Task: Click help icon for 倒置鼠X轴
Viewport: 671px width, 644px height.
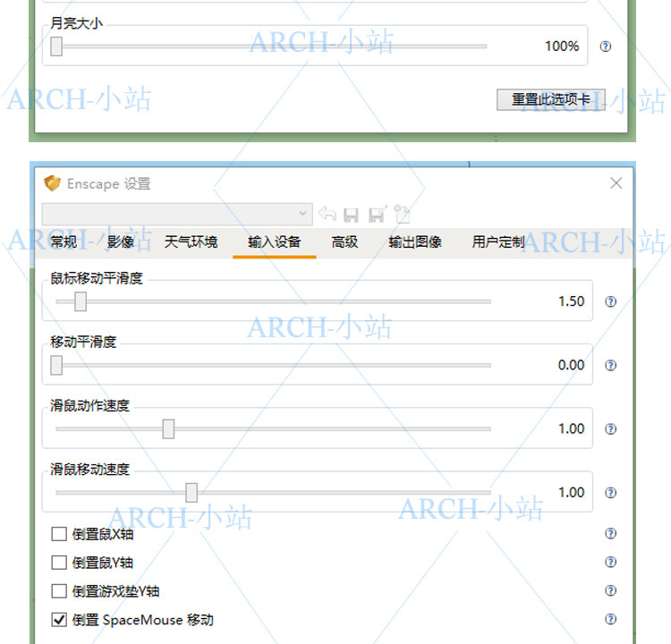Action: [611, 534]
